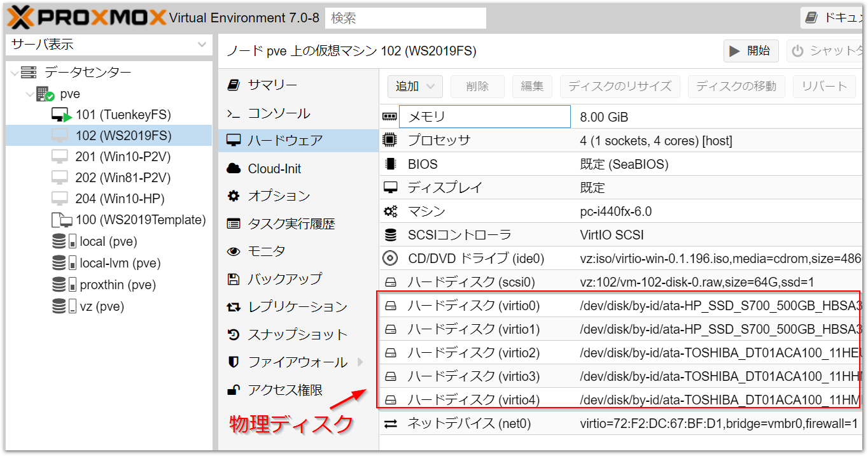Click the value 4 (1 sockets, 4 cores) [host]
The height and width of the screenshot is (456, 868).
(x=656, y=141)
